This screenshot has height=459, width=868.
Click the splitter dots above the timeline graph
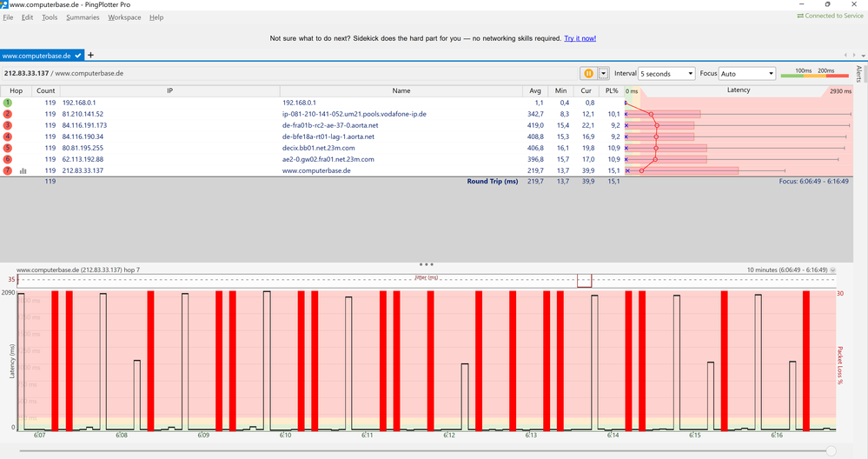click(427, 264)
